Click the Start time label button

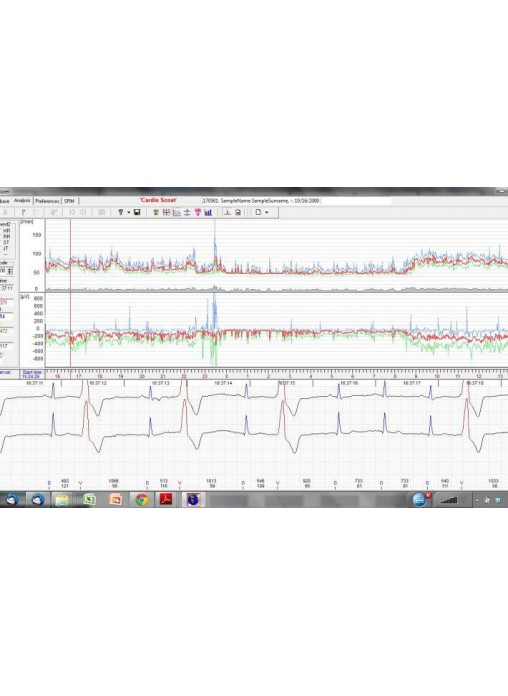pos(32,374)
